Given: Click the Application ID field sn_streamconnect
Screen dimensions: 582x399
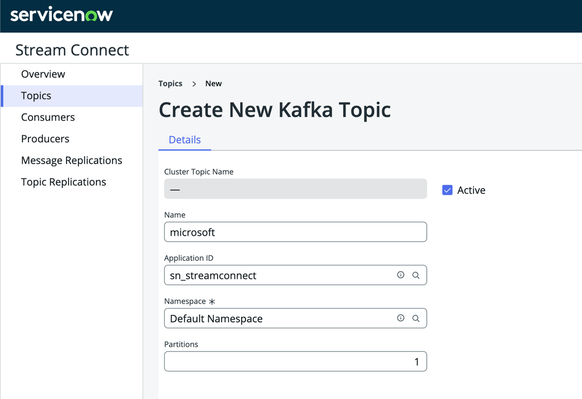Looking at the screenshot, I should (295, 275).
